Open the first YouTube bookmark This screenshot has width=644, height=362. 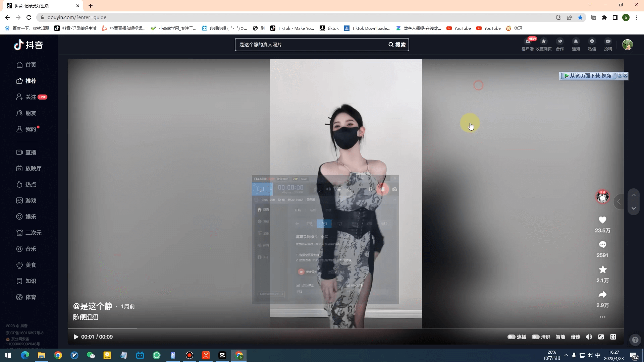[459, 28]
